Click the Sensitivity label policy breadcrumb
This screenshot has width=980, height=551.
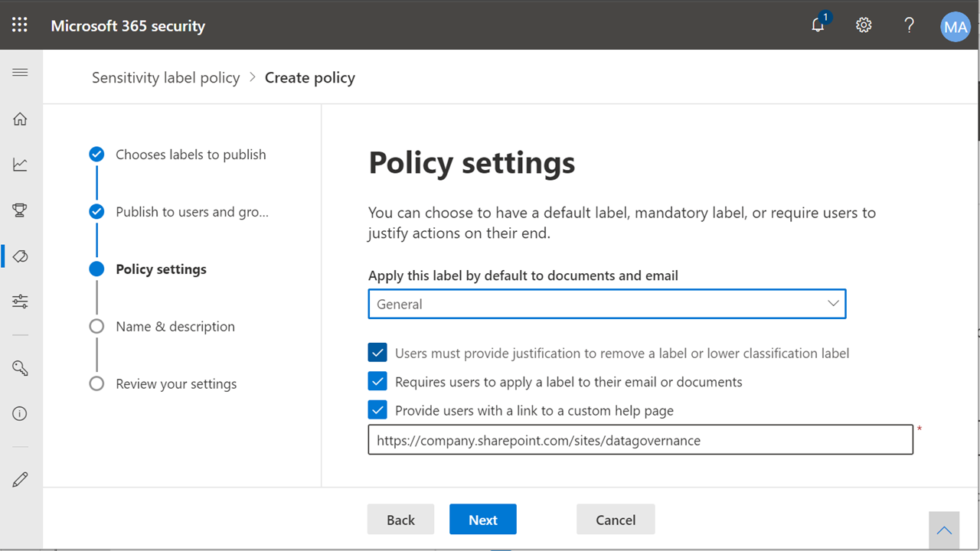point(166,77)
